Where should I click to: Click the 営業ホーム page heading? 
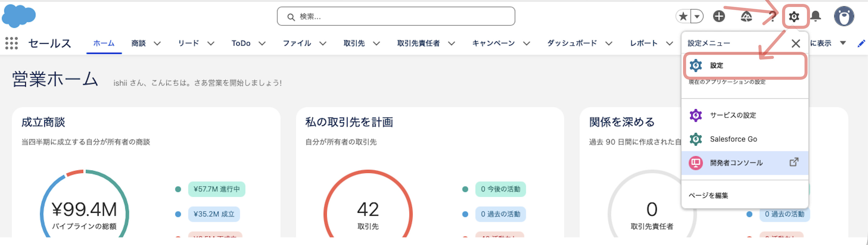pos(55,79)
